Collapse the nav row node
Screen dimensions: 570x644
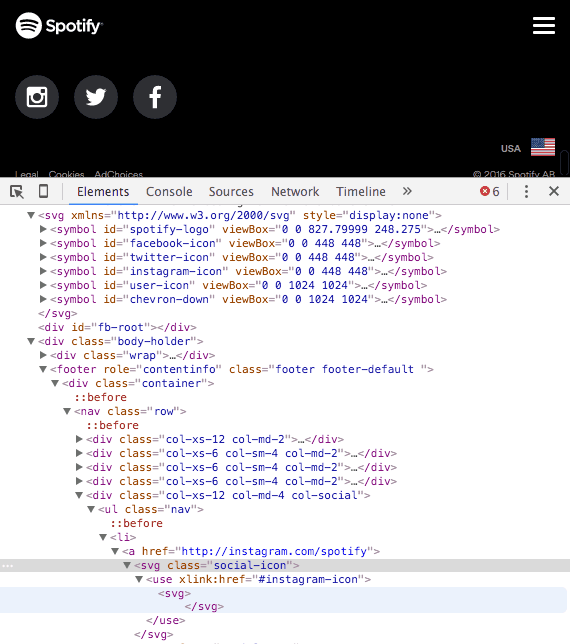[67, 411]
